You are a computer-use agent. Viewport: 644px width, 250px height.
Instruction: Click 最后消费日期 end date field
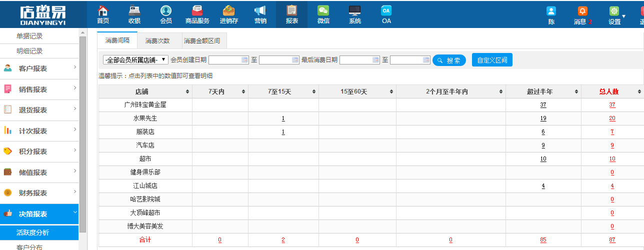[x=410, y=60]
